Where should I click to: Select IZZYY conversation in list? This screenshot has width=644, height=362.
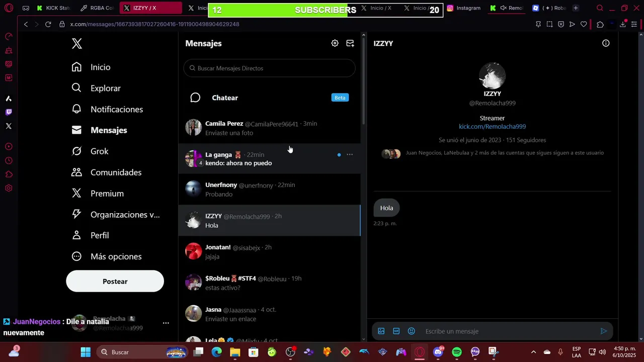pyautogui.click(x=269, y=220)
